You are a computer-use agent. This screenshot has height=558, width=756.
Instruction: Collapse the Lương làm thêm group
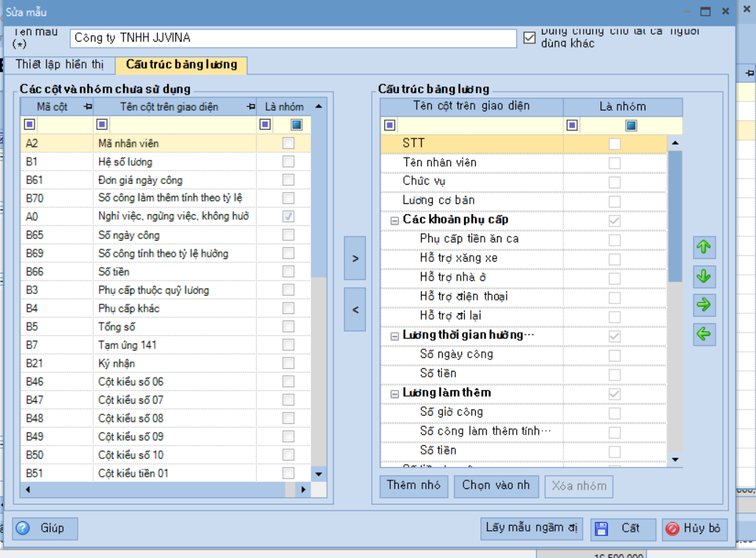coord(394,393)
